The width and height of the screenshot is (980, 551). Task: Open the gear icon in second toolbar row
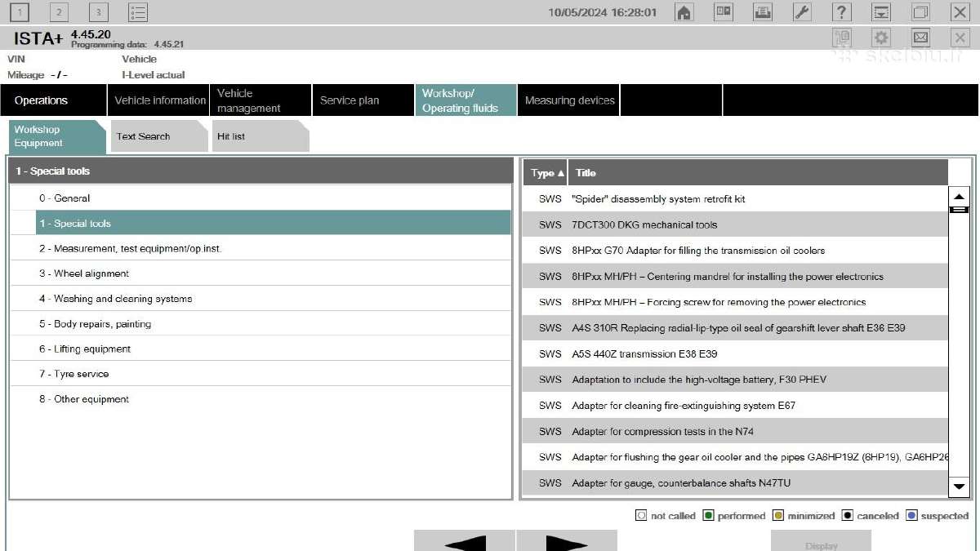click(x=881, y=38)
